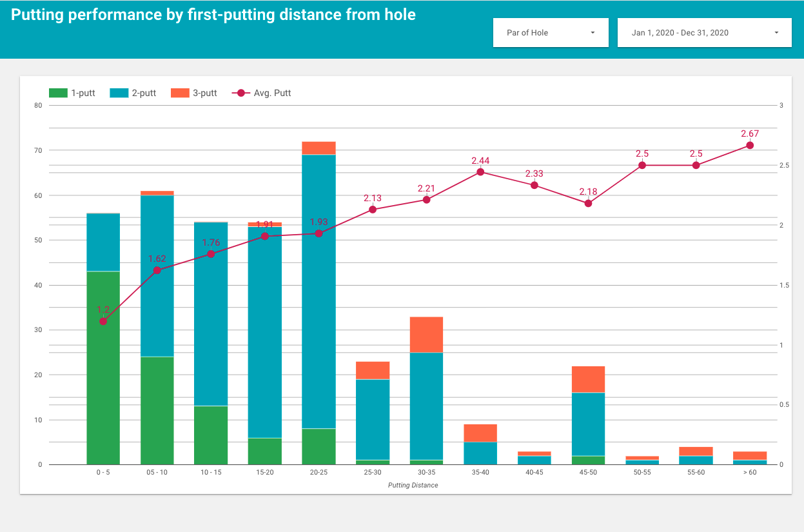
Task: Click the Putting Distance axis title
Action: point(413,485)
